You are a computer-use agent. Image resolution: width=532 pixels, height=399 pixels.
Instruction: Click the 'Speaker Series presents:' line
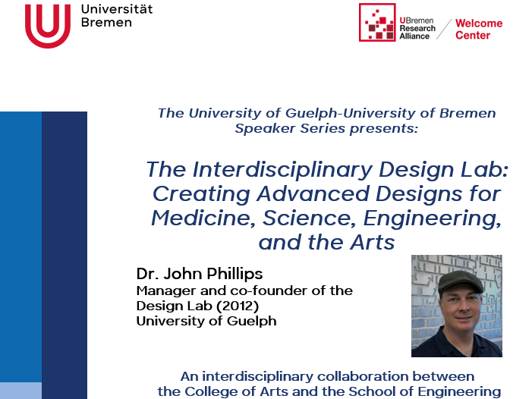[326, 128]
